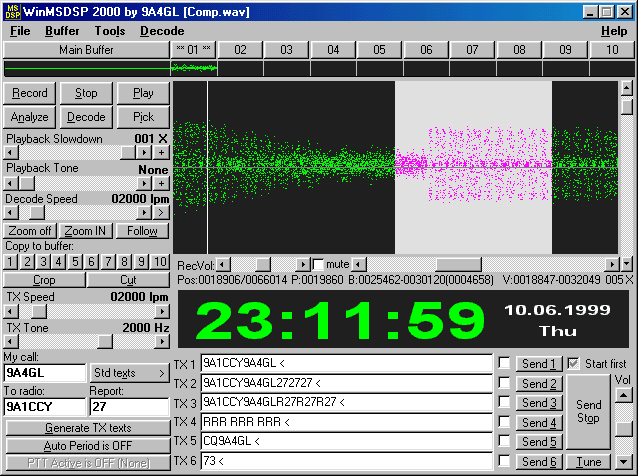The image size is (638, 476).
Task: Click the Stop playback button
Action: (x=86, y=93)
